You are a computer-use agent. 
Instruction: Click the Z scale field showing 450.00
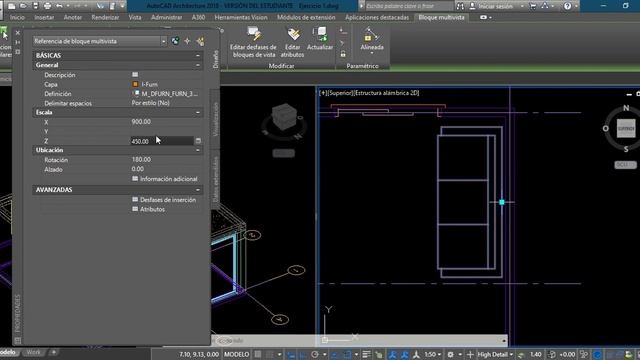[162, 141]
